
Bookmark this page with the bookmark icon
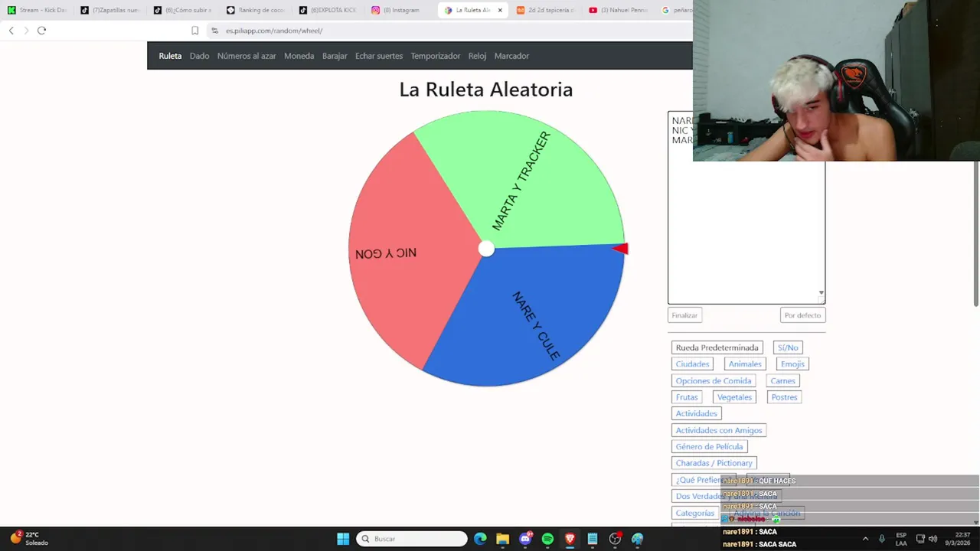click(x=194, y=31)
